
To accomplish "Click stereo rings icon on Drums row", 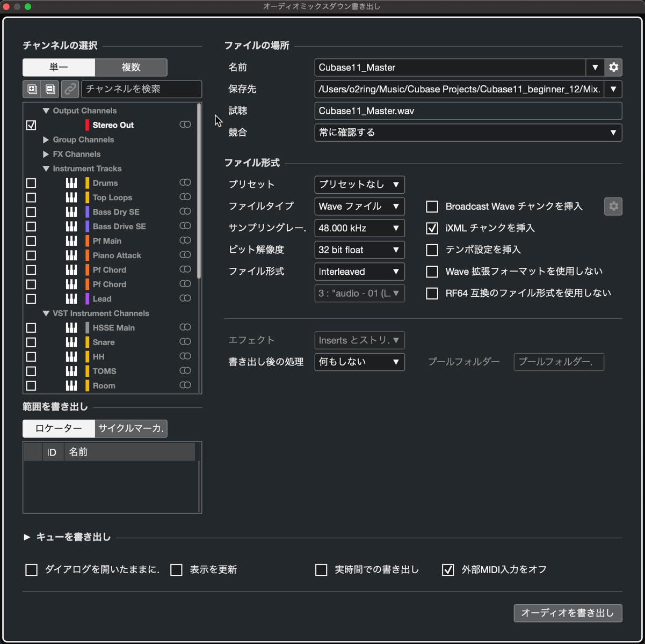I will [x=185, y=182].
